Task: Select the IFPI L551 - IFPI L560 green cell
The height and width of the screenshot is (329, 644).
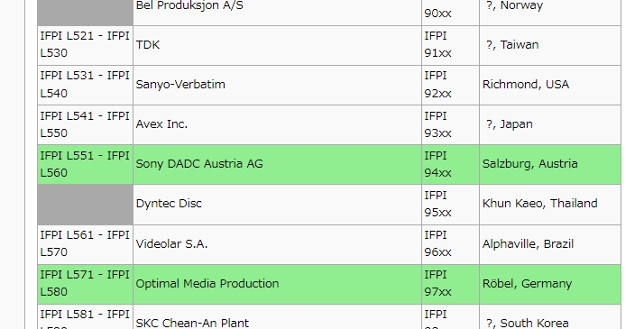Action: [85, 164]
